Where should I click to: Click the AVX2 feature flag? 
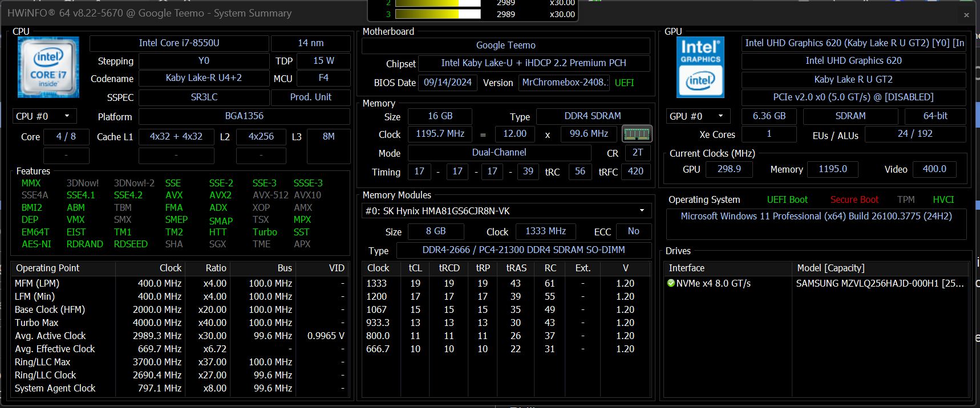point(220,195)
